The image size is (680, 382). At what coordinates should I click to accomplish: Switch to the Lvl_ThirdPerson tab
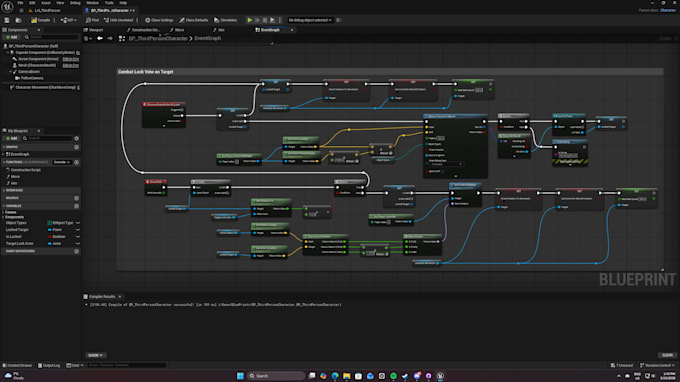pos(45,10)
